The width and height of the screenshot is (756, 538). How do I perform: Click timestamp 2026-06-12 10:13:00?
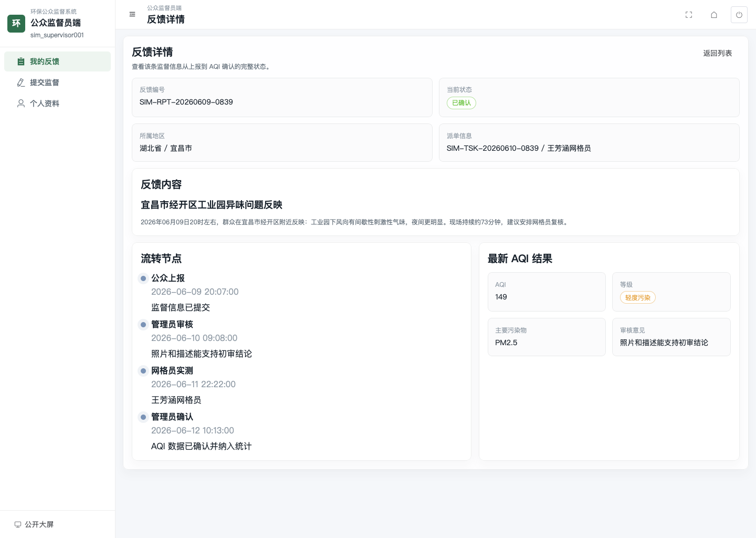point(193,430)
